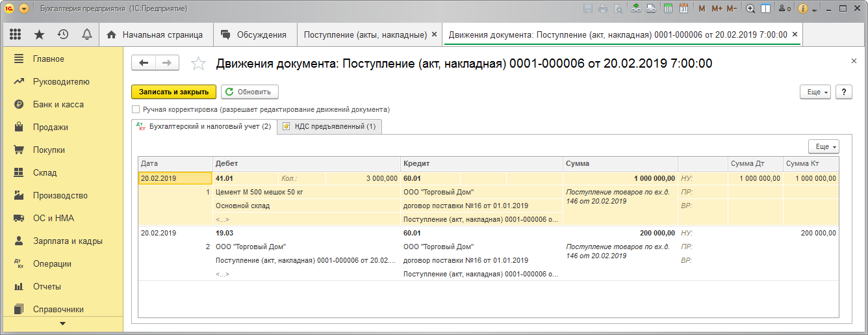Enable the Ручная корректировка checkbox

click(136, 109)
